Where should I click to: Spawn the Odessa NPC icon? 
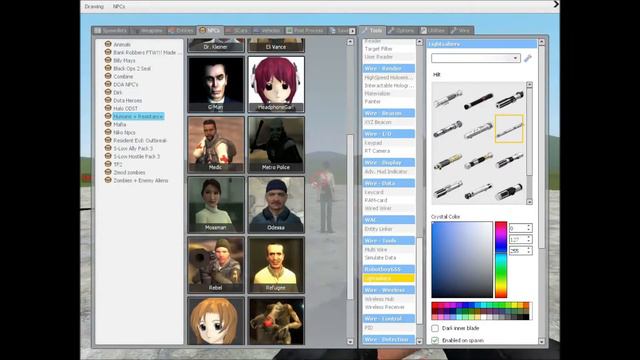click(x=276, y=205)
